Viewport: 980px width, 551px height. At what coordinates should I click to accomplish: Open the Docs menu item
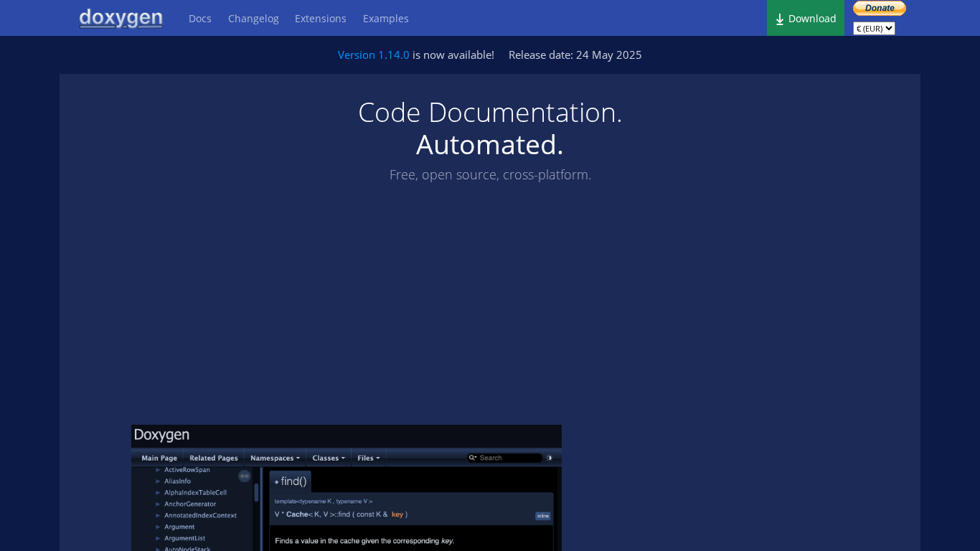pyautogui.click(x=199, y=19)
